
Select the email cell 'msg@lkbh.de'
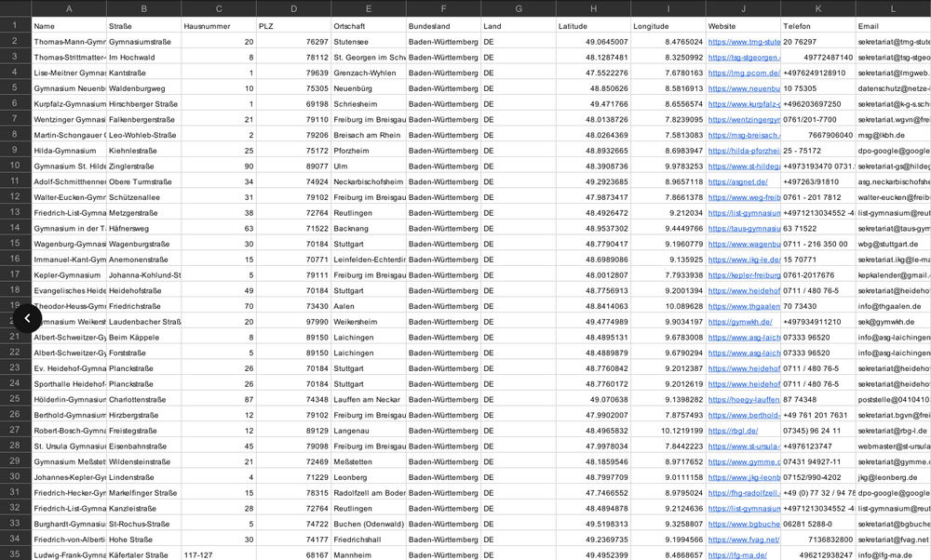(x=893, y=135)
